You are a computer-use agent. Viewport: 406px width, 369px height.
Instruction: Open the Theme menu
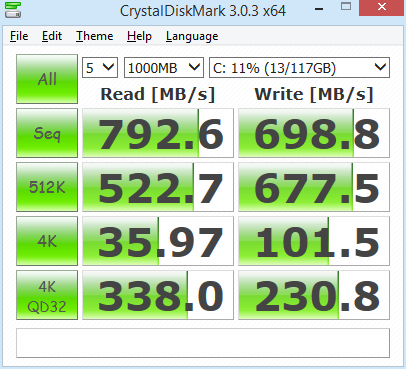pyautogui.click(x=94, y=36)
